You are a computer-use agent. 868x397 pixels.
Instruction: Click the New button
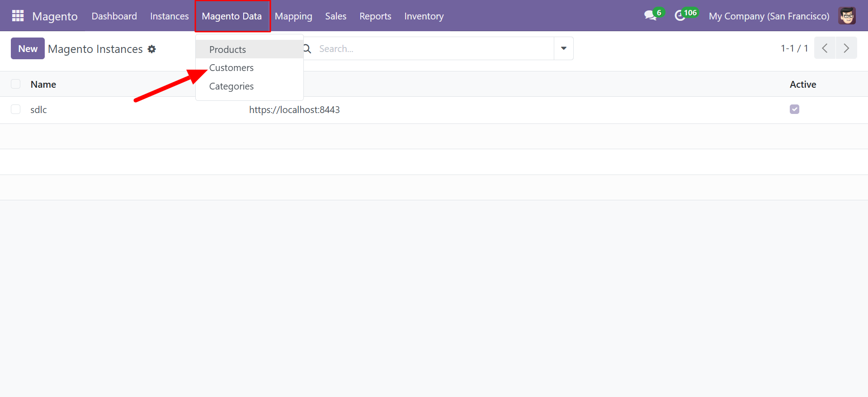click(28, 48)
